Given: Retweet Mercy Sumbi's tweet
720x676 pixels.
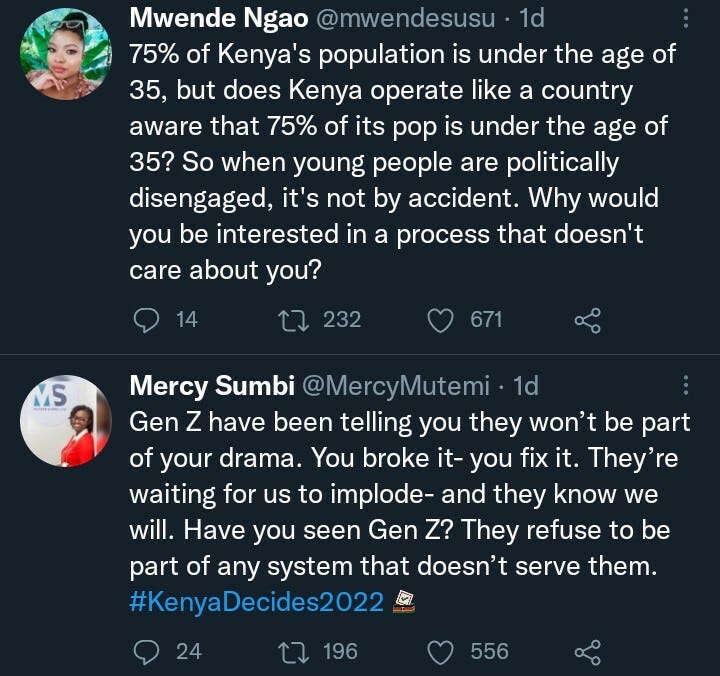Looking at the screenshot, I should (x=297, y=651).
